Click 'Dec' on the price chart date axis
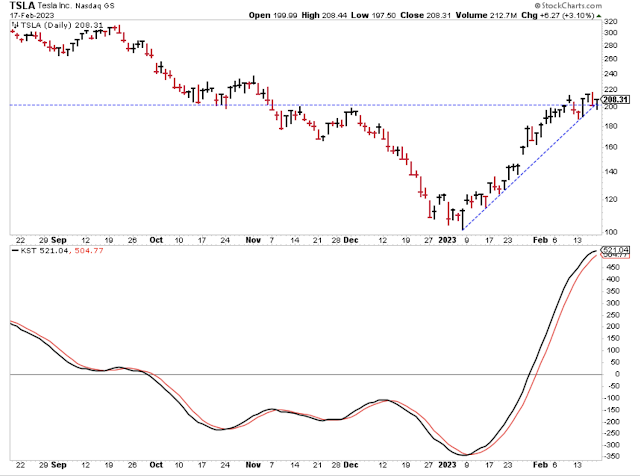 tap(351, 240)
